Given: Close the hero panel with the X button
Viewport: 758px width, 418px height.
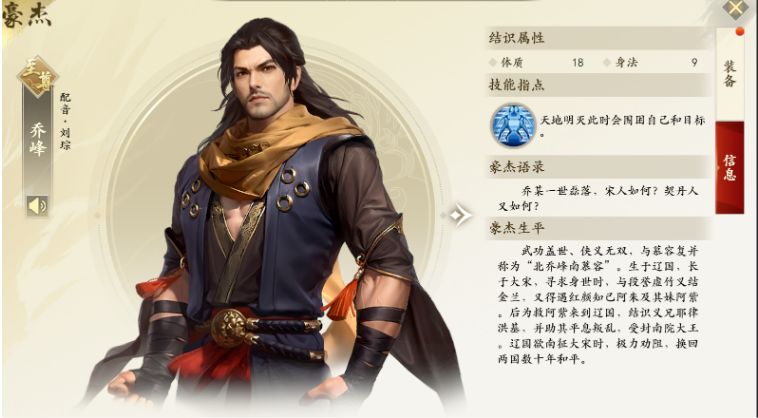Looking at the screenshot, I should [735, 8].
